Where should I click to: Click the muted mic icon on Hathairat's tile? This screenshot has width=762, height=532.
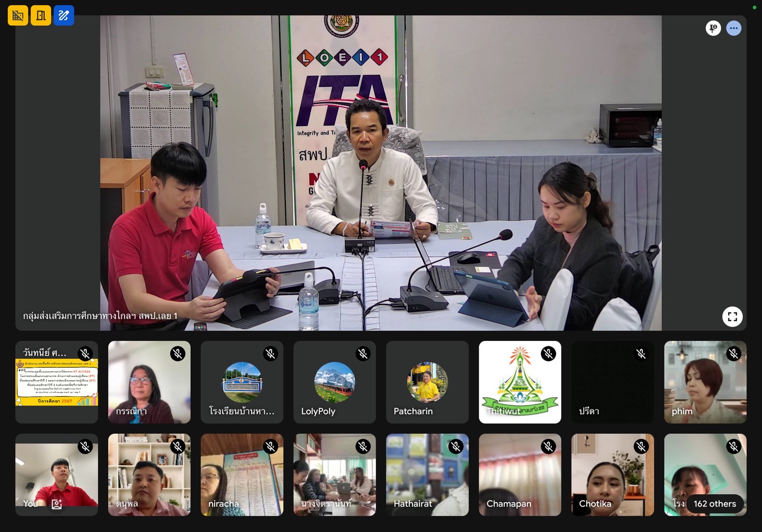tap(456, 446)
